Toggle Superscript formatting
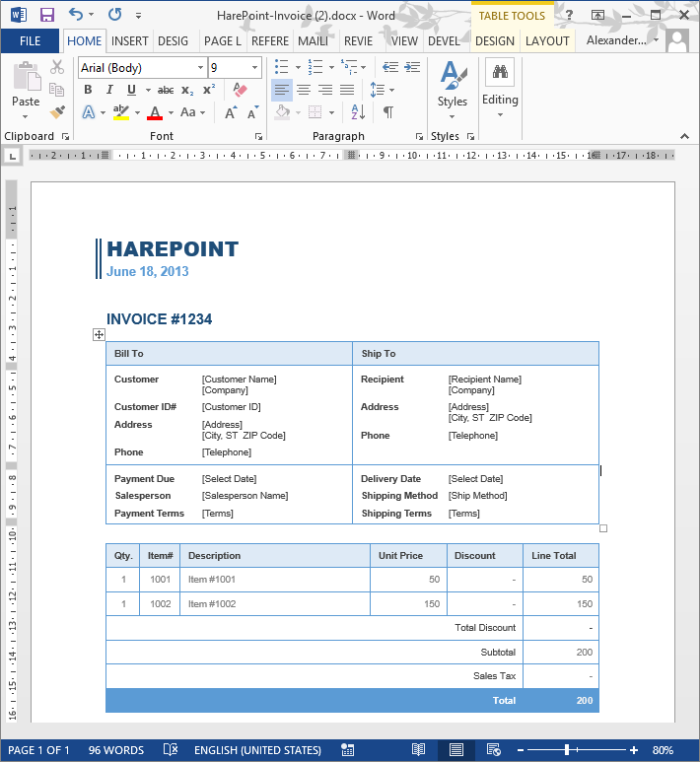 [x=209, y=90]
